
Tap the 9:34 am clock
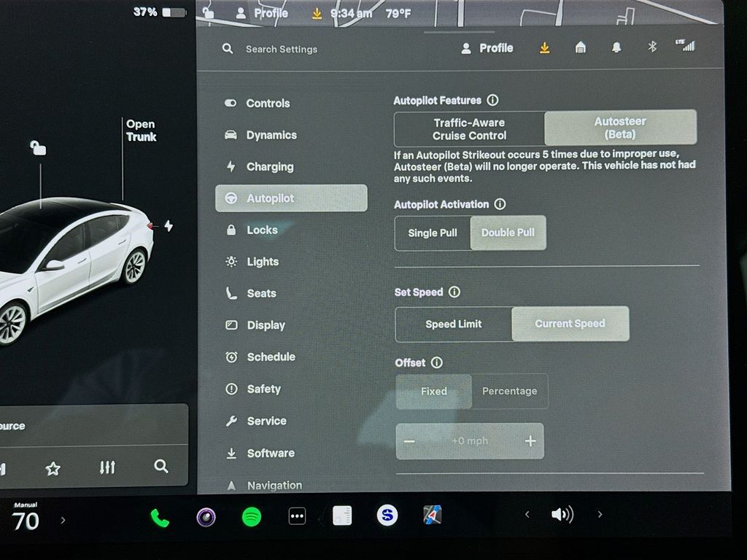(352, 13)
